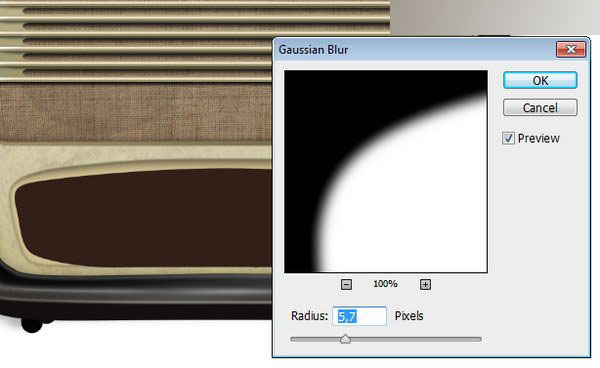Click the Radius slider handle
600x368 pixels.
[x=346, y=339]
